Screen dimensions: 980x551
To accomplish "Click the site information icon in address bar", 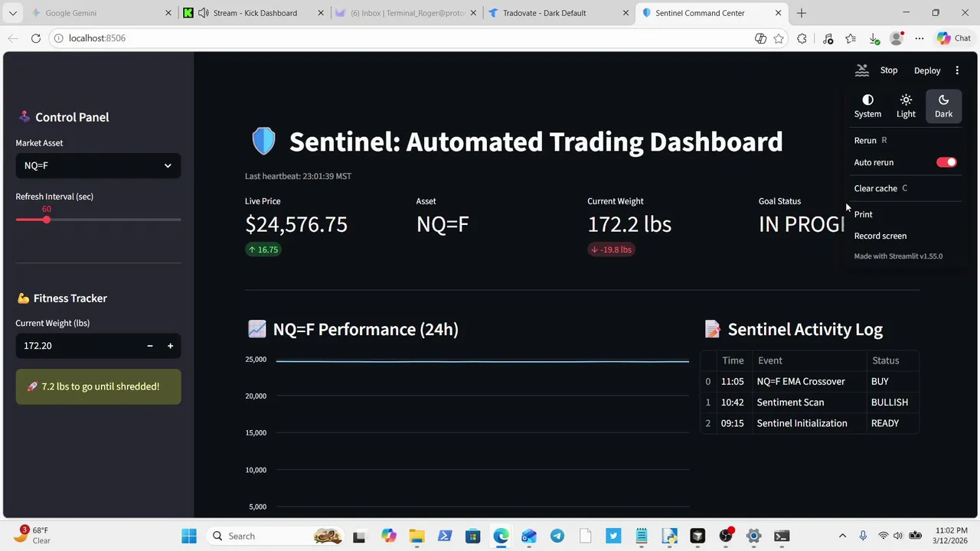I will [58, 38].
